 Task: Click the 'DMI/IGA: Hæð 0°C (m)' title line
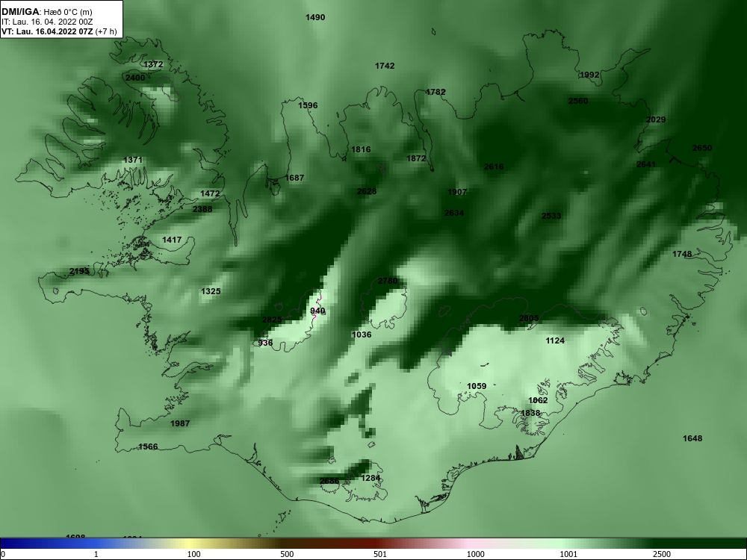pyautogui.click(x=46, y=13)
